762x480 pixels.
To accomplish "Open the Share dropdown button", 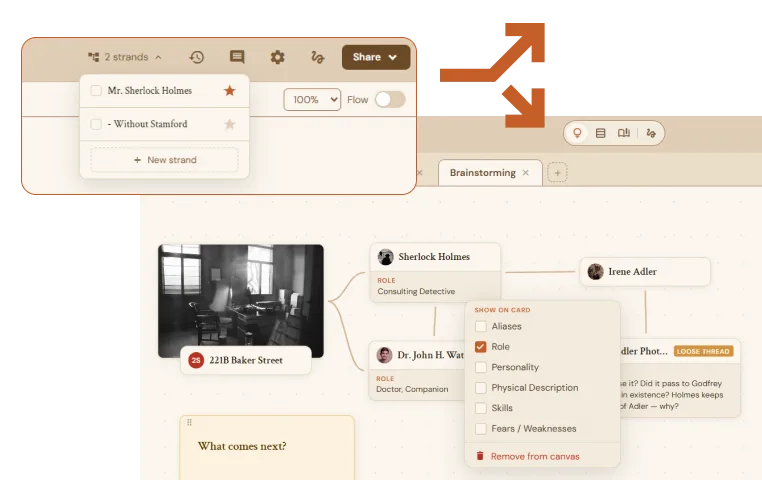I will [376, 57].
